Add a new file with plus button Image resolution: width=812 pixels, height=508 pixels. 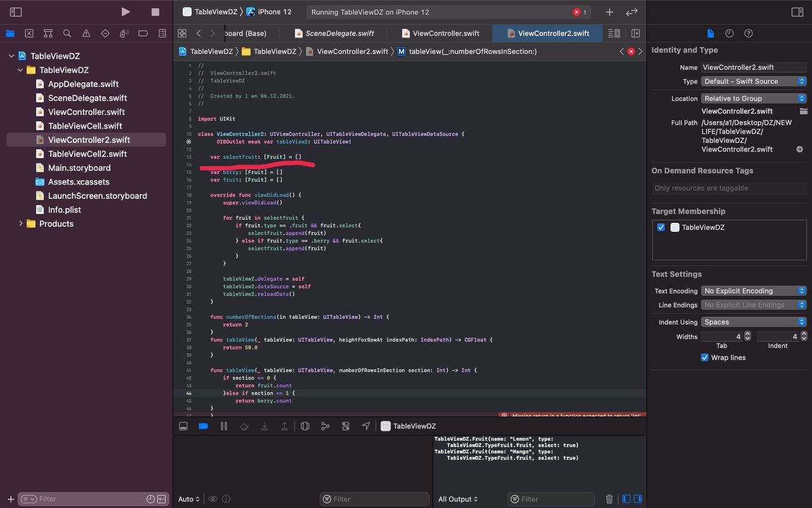coord(10,499)
